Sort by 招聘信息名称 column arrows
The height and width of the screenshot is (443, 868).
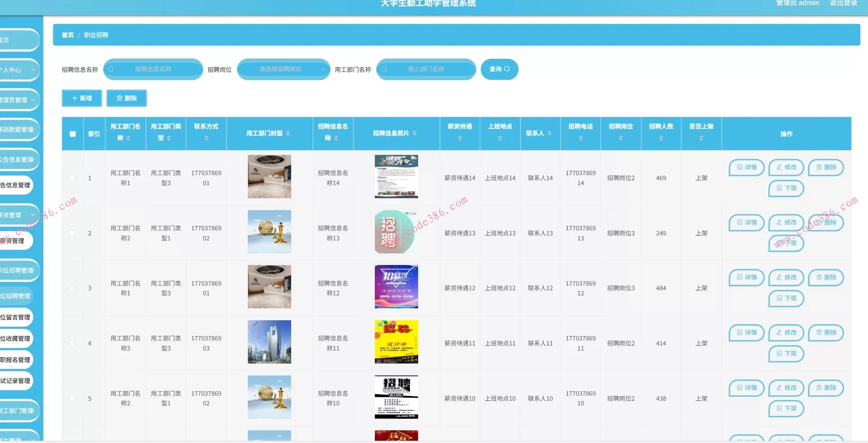(336, 138)
